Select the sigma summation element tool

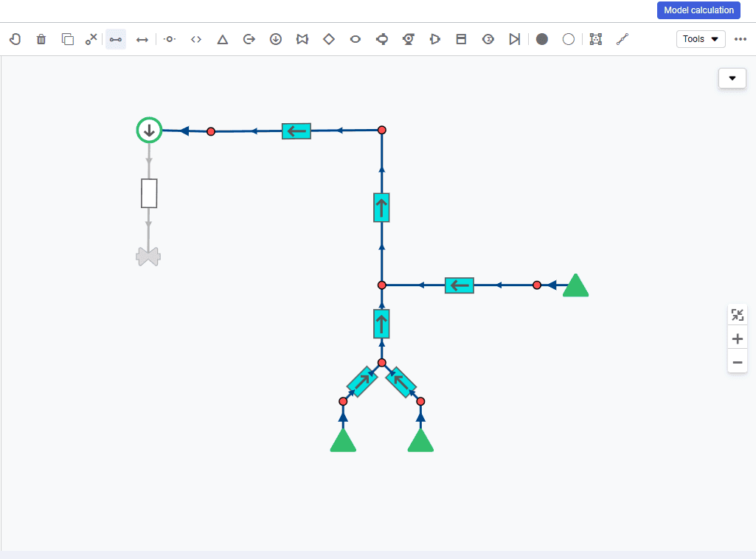[488, 39]
